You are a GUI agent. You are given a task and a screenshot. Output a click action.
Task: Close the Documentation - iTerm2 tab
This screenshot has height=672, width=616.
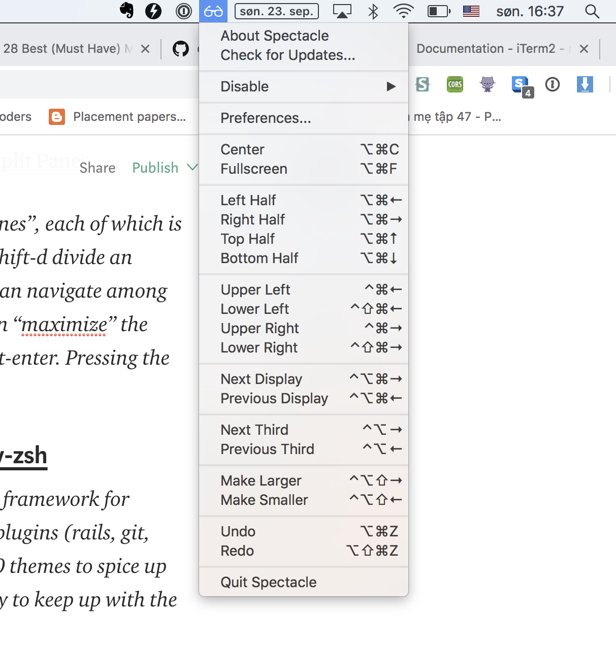point(584,49)
